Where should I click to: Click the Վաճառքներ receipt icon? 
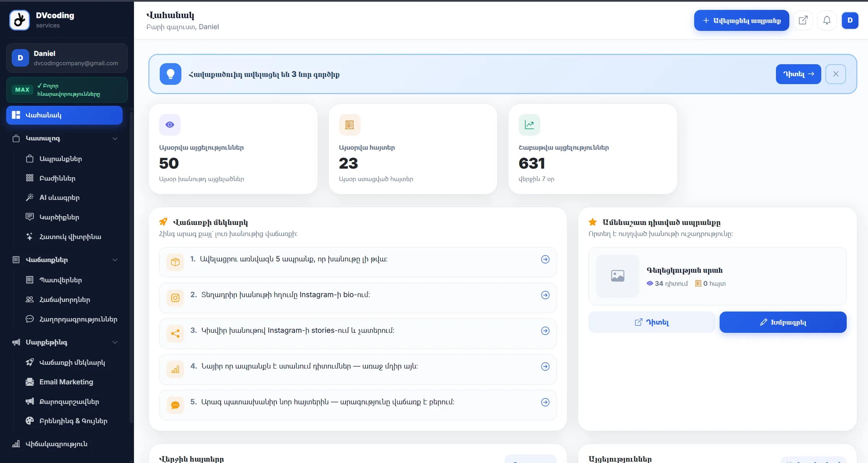pos(16,260)
